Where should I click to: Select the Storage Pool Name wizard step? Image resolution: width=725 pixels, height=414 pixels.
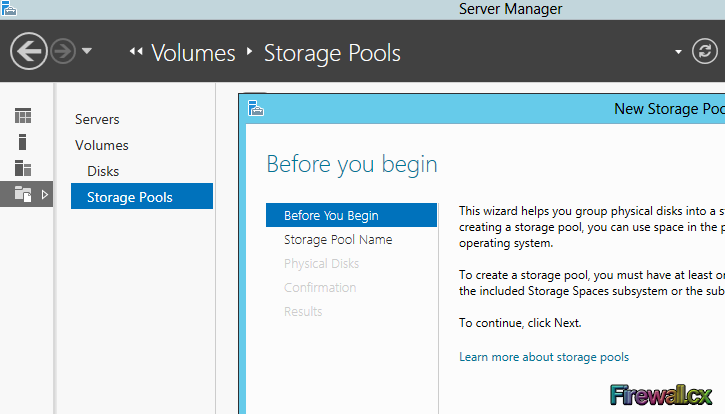tap(338, 240)
